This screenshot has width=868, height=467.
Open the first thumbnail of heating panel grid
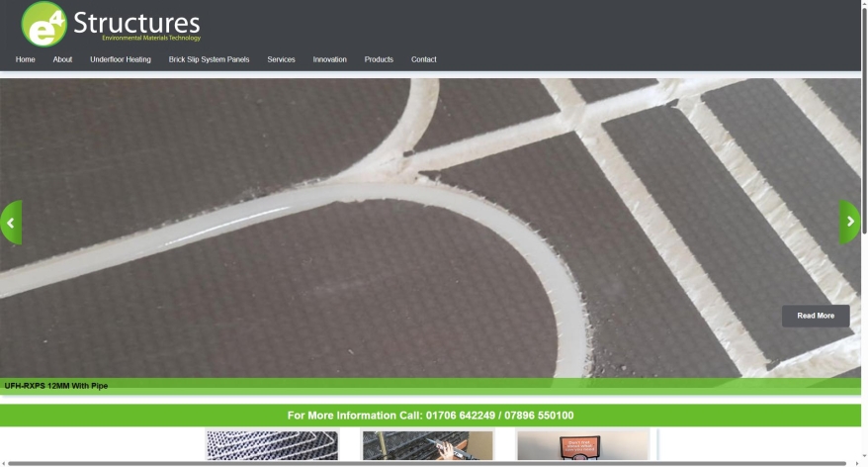(x=272, y=445)
